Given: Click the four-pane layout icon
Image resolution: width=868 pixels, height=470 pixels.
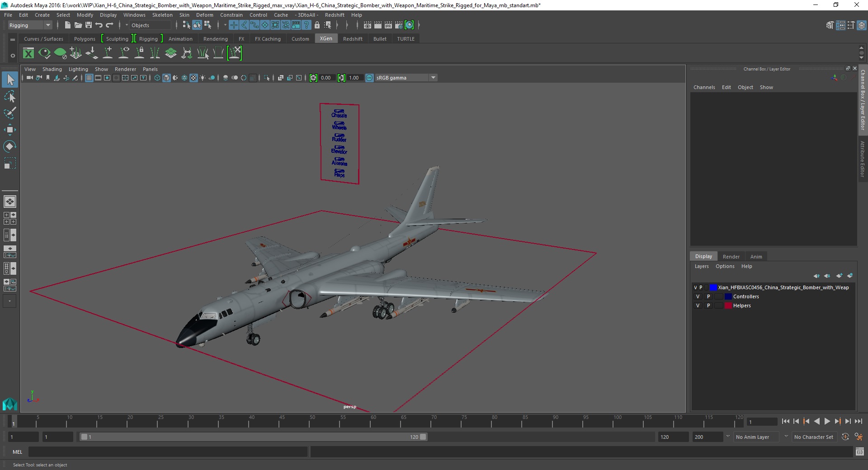Looking at the screenshot, I should [10, 218].
